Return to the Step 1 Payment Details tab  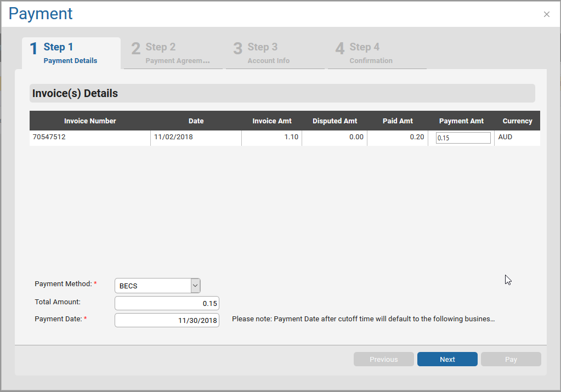click(x=71, y=53)
